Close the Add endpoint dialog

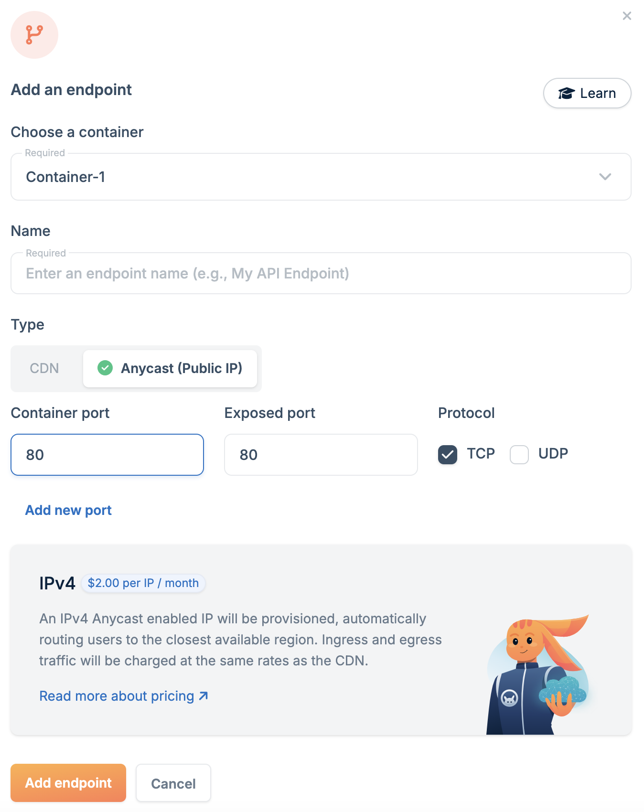coord(627,16)
